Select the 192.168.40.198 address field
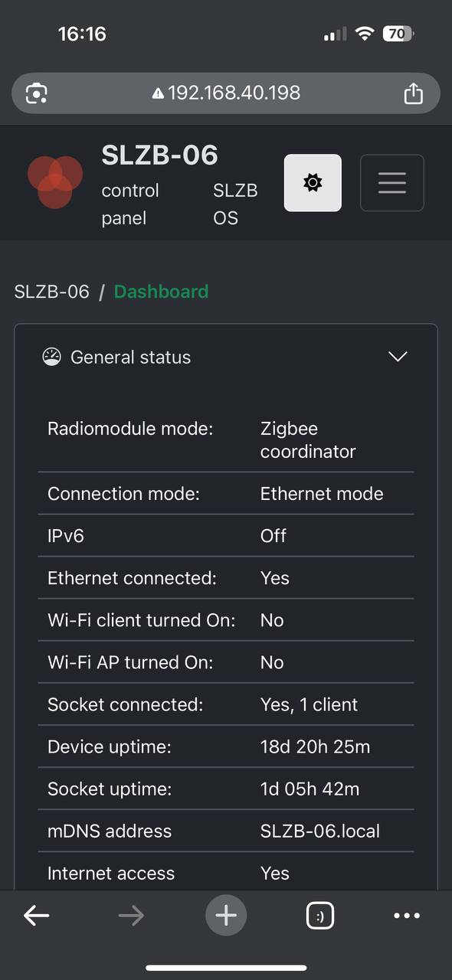Viewport: 452px width, 980px height. (x=226, y=93)
